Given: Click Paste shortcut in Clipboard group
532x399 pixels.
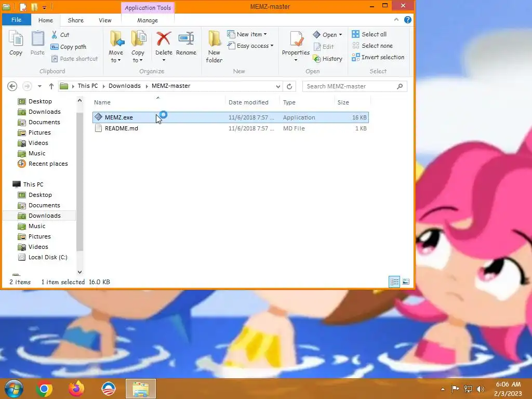Looking at the screenshot, I should (75, 59).
